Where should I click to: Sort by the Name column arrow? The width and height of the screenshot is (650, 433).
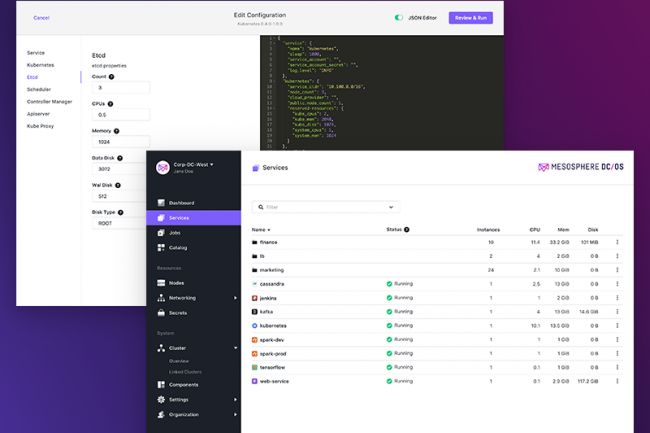(x=269, y=230)
